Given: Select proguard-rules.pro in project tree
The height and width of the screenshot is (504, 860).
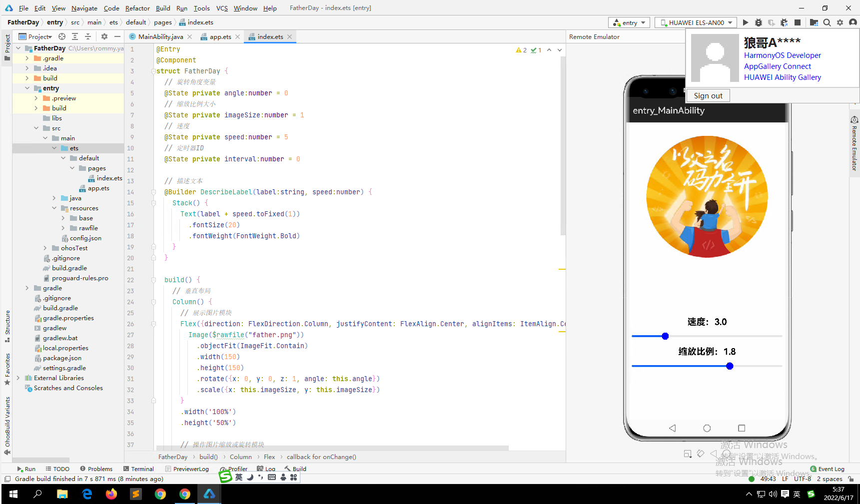Looking at the screenshot, I should [80, 278].
